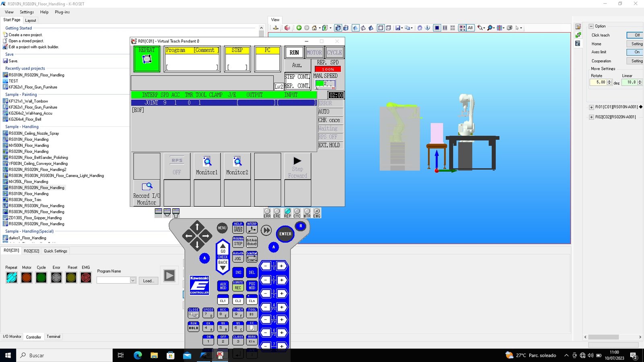Open the grid icon dropdown arrow in View toolbar
The image size is (644, 362).
point(504,28)
